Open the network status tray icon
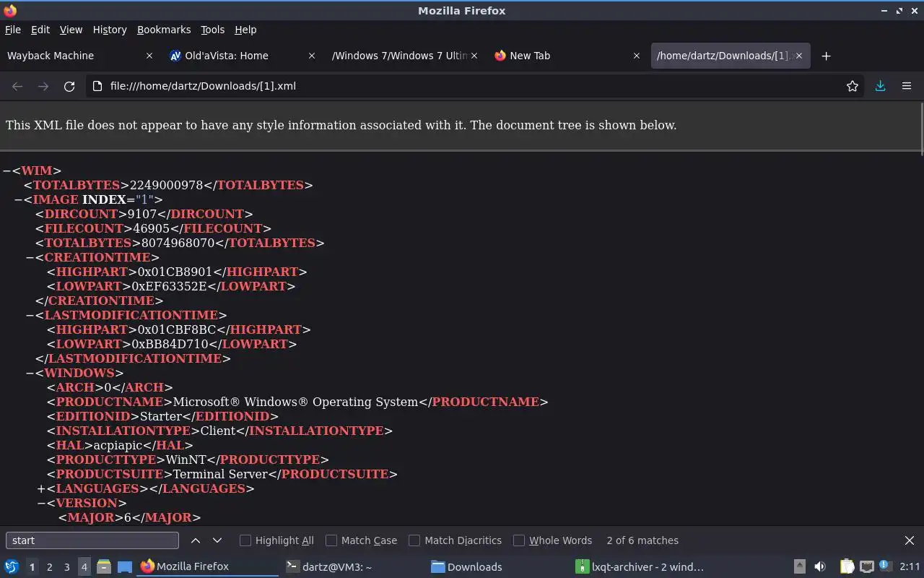 (x=866, y=567)
